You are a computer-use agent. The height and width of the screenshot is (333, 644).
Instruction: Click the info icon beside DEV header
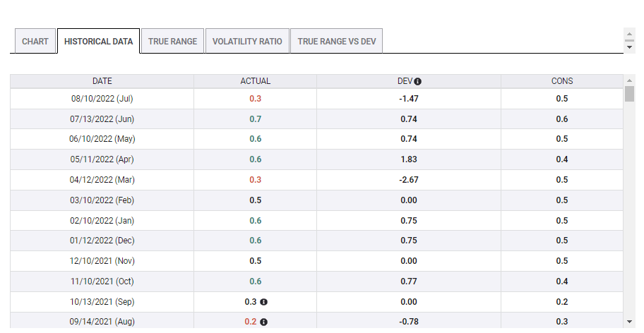coord(418,81)
